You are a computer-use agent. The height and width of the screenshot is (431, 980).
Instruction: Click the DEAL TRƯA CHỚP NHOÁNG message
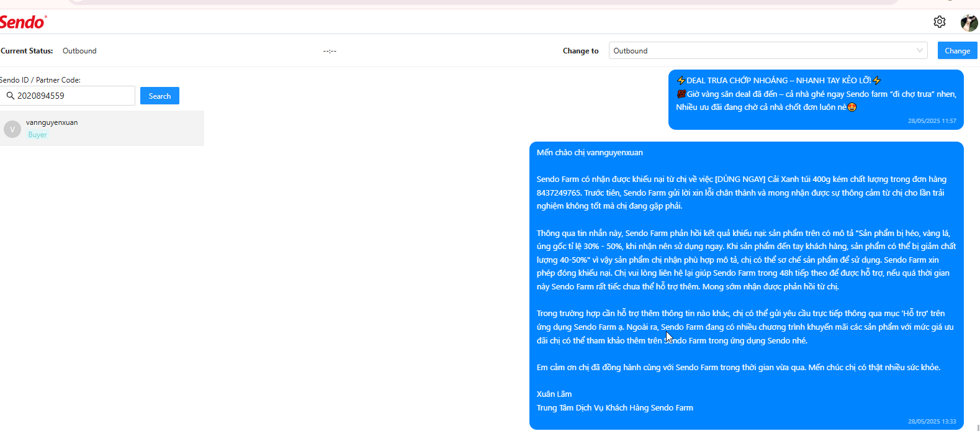(x=816, y=99)
